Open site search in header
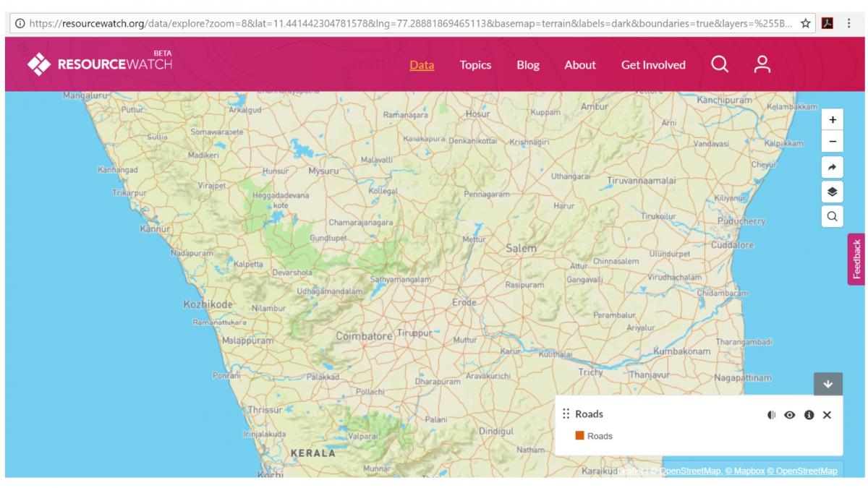The image size is (868, 488). point(719,64)
